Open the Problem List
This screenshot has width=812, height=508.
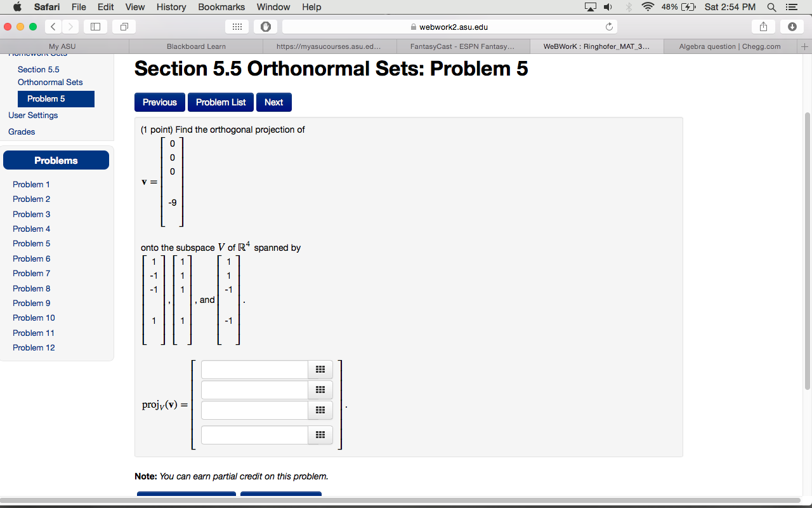coord(221,102)
